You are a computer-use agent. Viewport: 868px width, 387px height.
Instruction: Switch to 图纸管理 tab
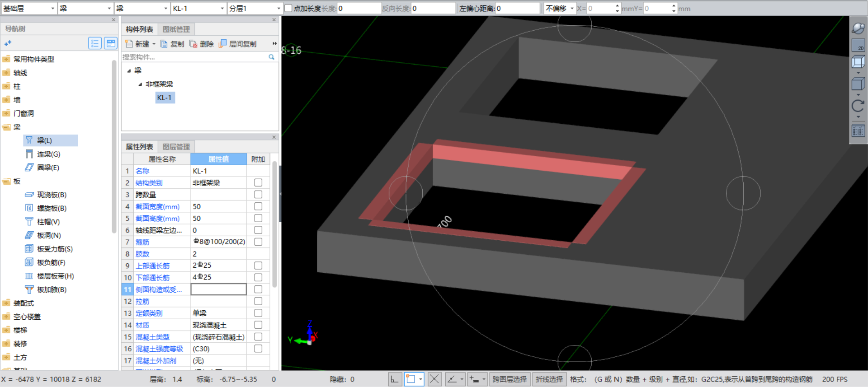(x=176, y=29)
